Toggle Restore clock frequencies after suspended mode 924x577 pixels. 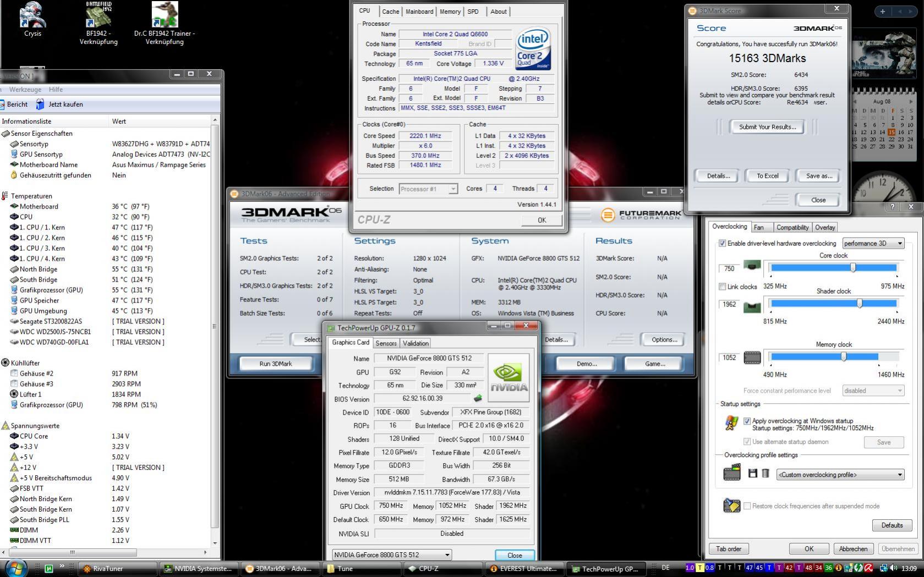(x=747, y=506)
